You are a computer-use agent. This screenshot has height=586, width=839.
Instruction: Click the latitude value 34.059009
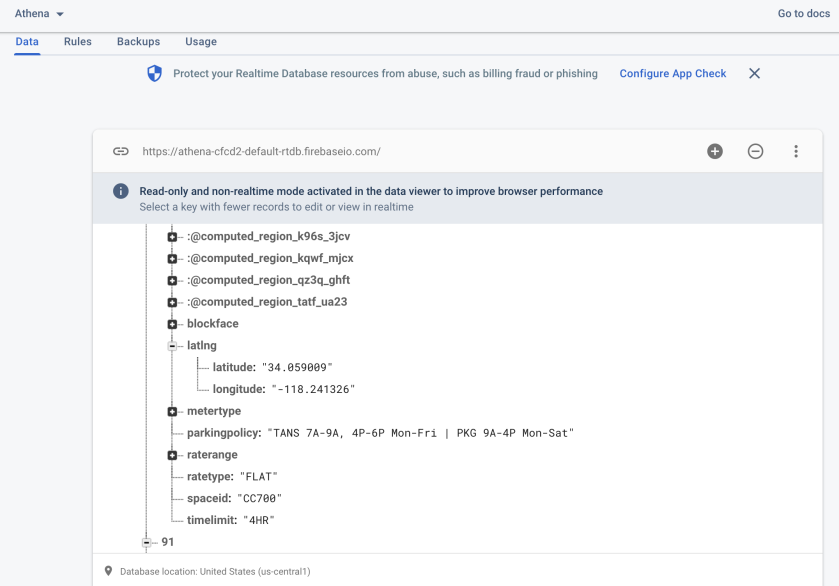coord(297,368)
